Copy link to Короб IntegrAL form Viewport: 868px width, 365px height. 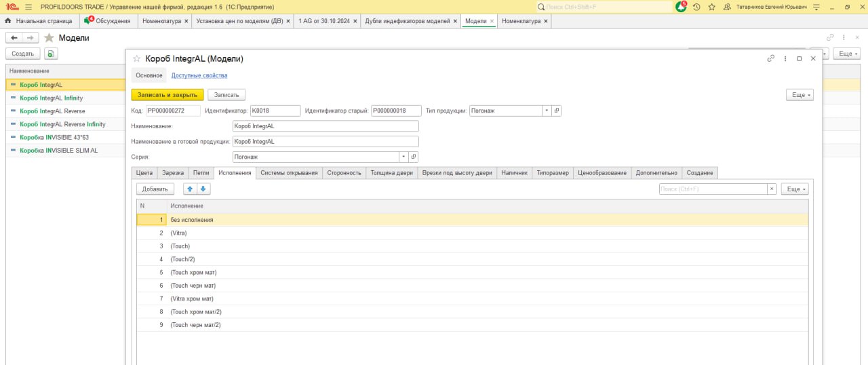click(770, 59)
